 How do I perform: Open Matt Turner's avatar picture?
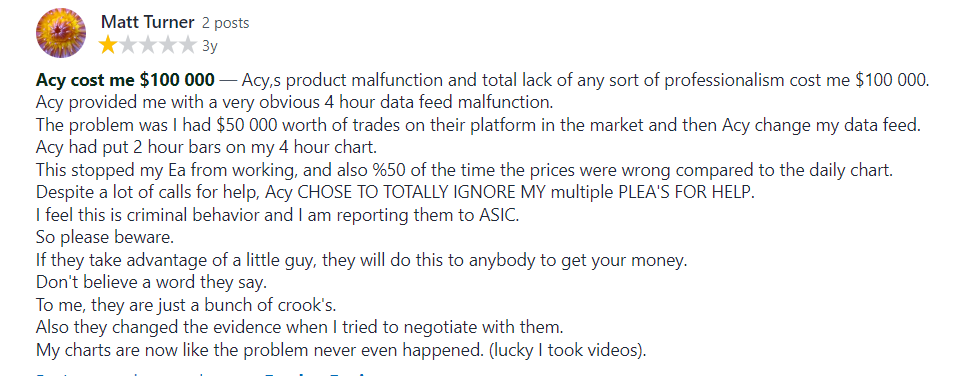point(61,34)
